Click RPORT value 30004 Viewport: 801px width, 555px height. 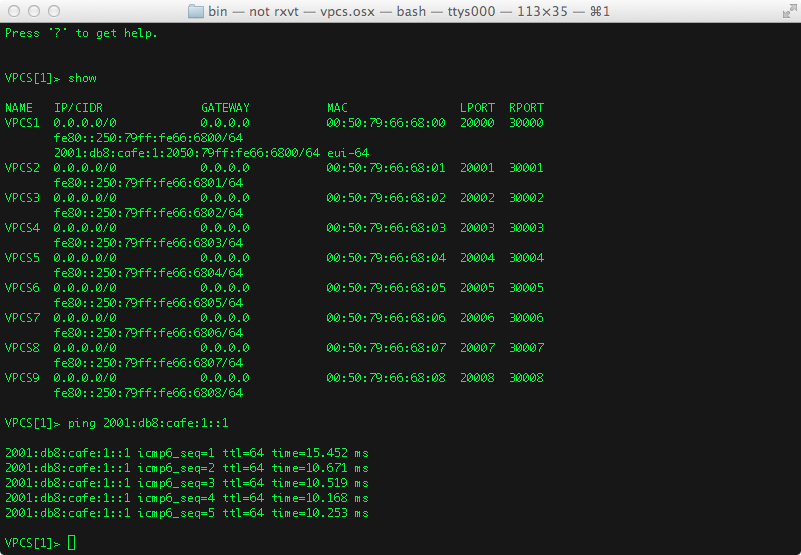(526, 258)
